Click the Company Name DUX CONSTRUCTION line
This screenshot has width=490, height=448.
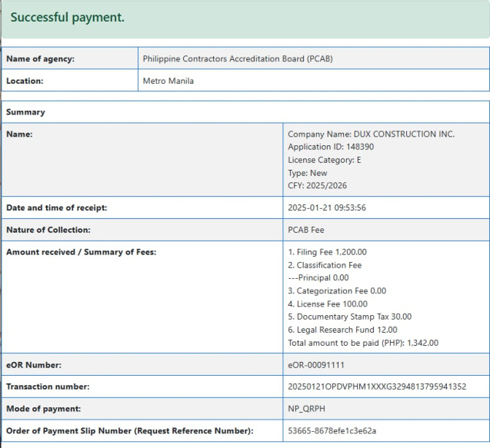(371, 134)
